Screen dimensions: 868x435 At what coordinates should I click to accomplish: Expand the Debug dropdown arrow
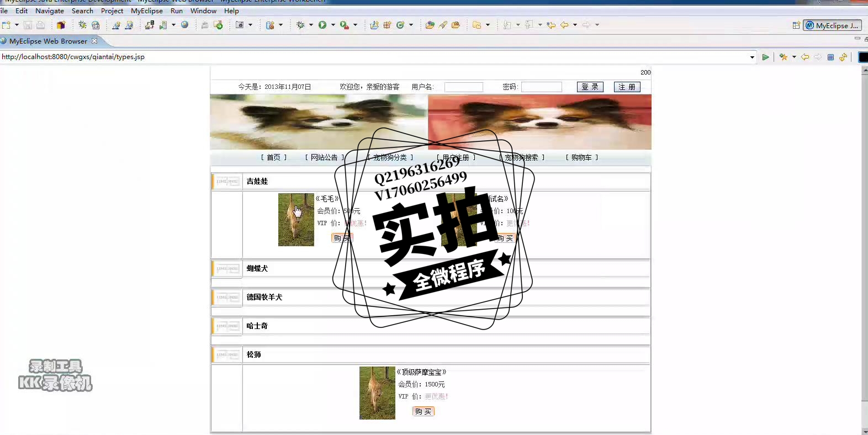pos(311,25)
